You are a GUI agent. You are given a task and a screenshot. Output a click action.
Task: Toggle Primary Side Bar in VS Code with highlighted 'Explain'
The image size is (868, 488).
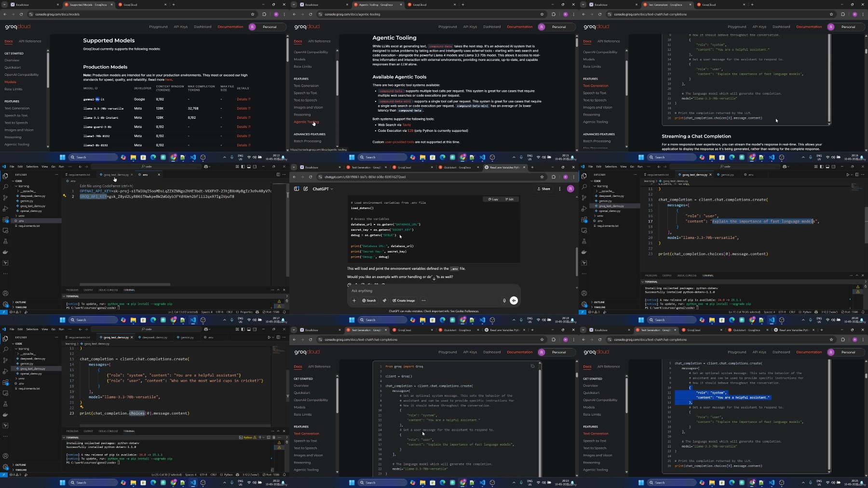click(x=821, y=167)
